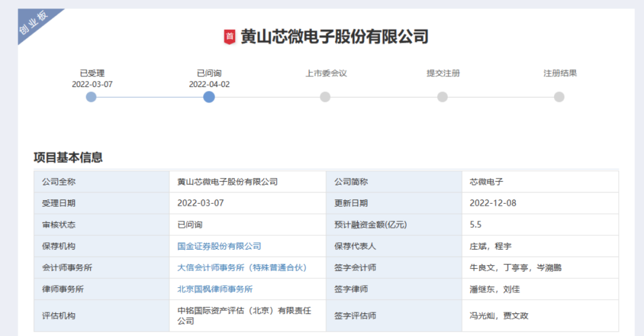This screenshot has height=336, width=644.
Task: Open the 大信会计师事务所 accounting firm link
Action: [x=242, y=267]
